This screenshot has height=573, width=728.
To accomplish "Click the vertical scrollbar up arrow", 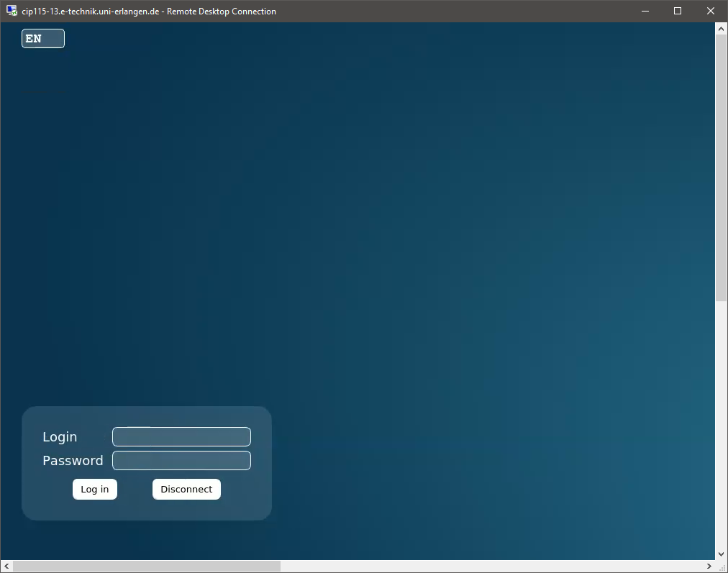I will point(722,29).
